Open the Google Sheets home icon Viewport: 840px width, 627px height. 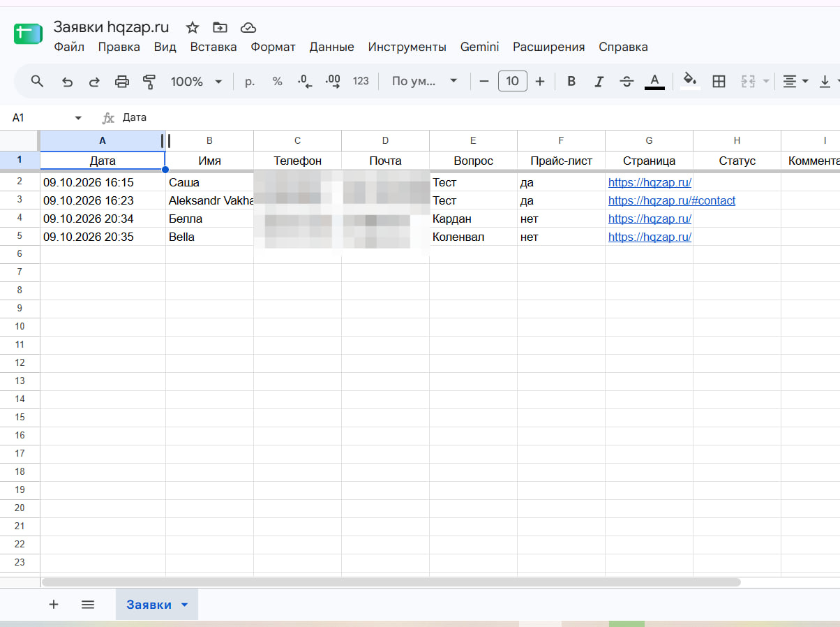28,33
